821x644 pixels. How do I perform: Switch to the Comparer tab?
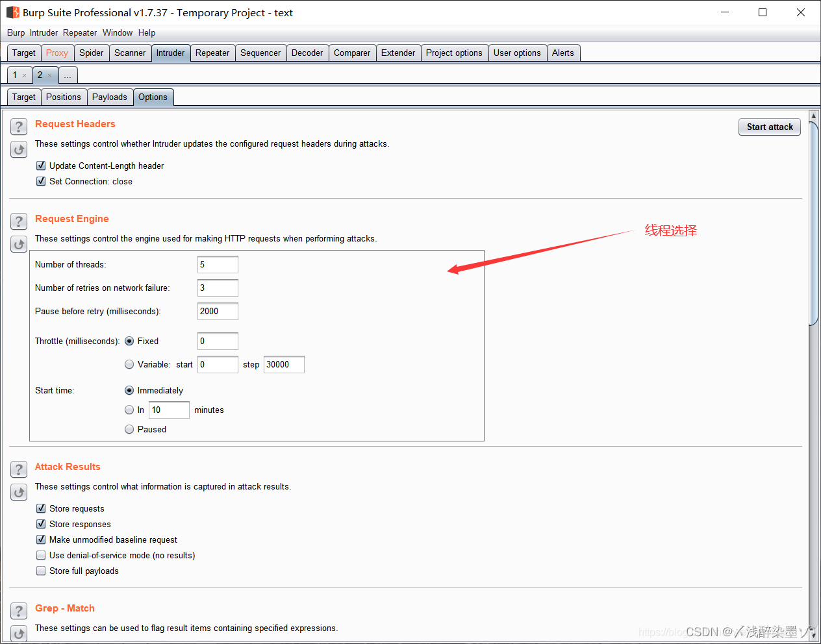(352, 53)
